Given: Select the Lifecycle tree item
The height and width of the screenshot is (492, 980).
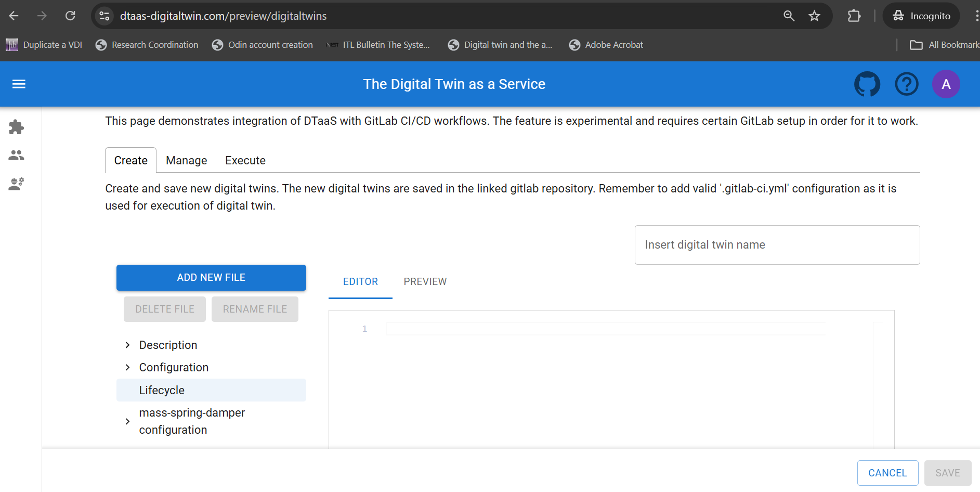Looking at the screenshot, I should tap(162, 391).
